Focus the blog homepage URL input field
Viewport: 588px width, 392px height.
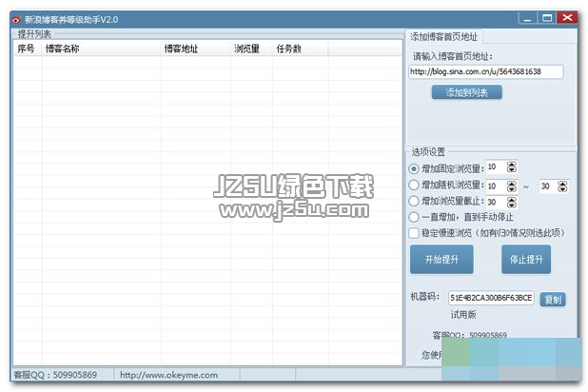click(x=486, y=71)
